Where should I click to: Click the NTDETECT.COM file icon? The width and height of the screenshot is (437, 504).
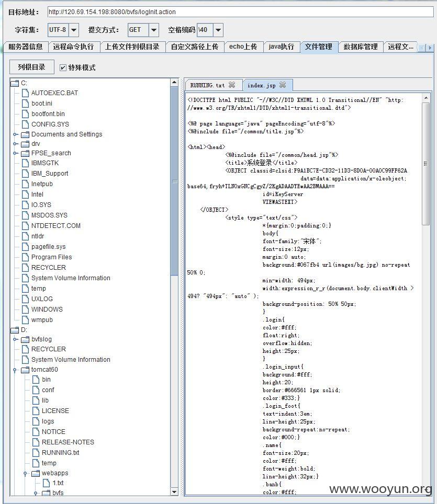[x=25, y=226]
